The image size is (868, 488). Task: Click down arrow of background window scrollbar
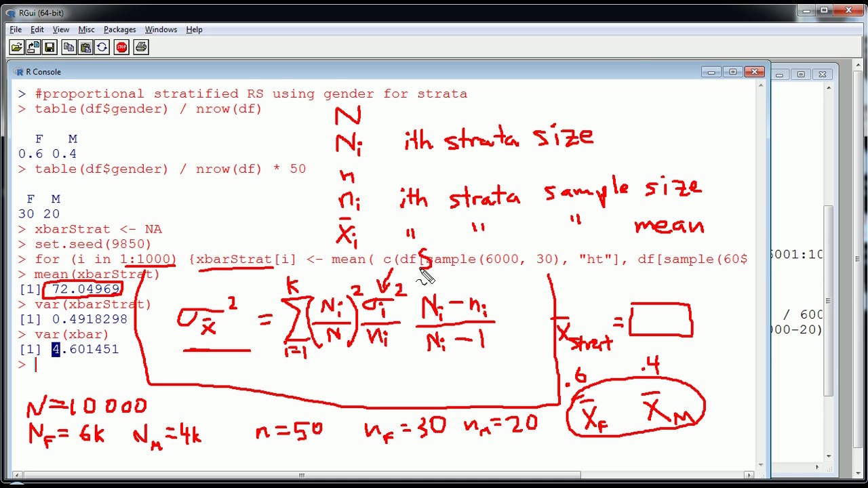pyautogui.click(x=828, y=455)
